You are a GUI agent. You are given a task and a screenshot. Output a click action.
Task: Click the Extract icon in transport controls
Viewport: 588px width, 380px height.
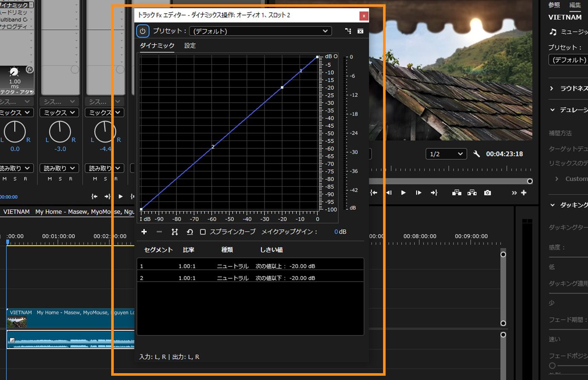472,193
